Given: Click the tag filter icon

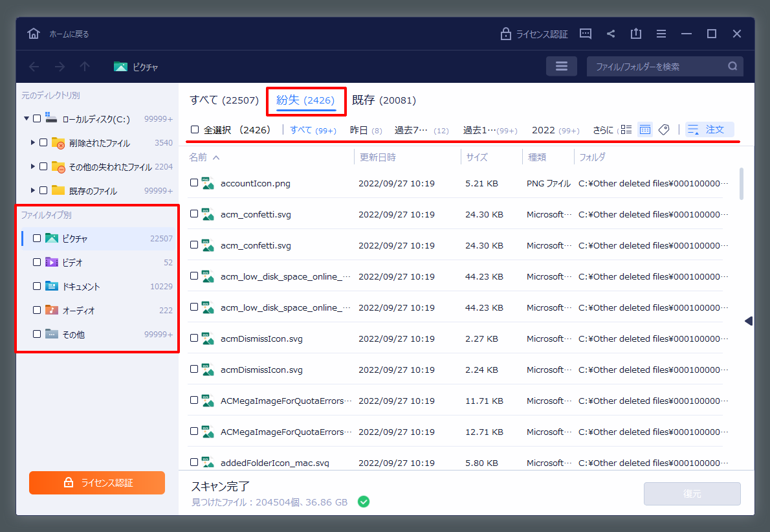Looking at the screenshot, I should (663, 129).
